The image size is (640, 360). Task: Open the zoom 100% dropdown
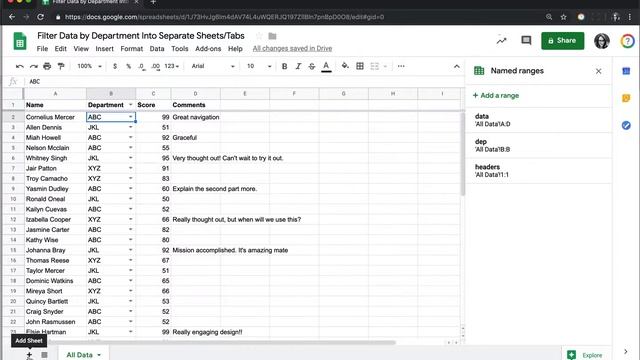pyautogui.click(x=89, y=66)
